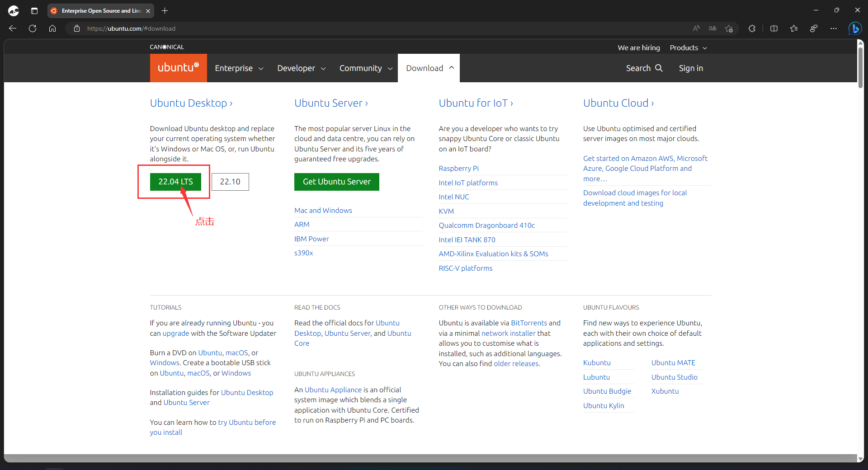Open the browser profile sharing icon
Image resolution: width=868 pixels, height=470 pixels.
(x=814, y=28)
